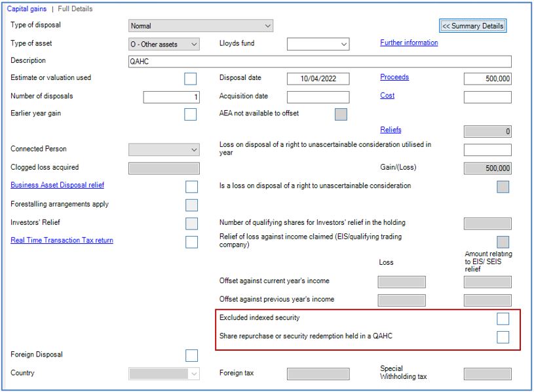Image resolution: width=534 pixels, height=392 pixels.
Task: Open the Real Time Transaction Tax return link
Action: click(x=62, y=240)
